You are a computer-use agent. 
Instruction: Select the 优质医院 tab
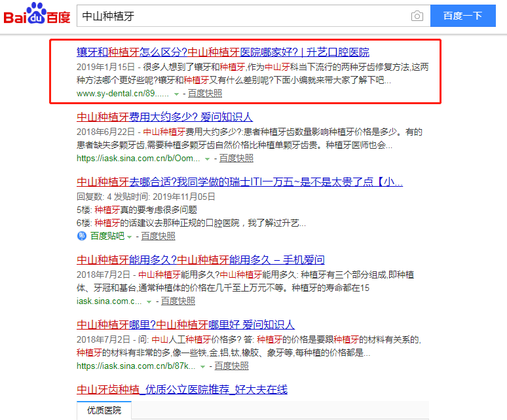[x=104, y=410]
